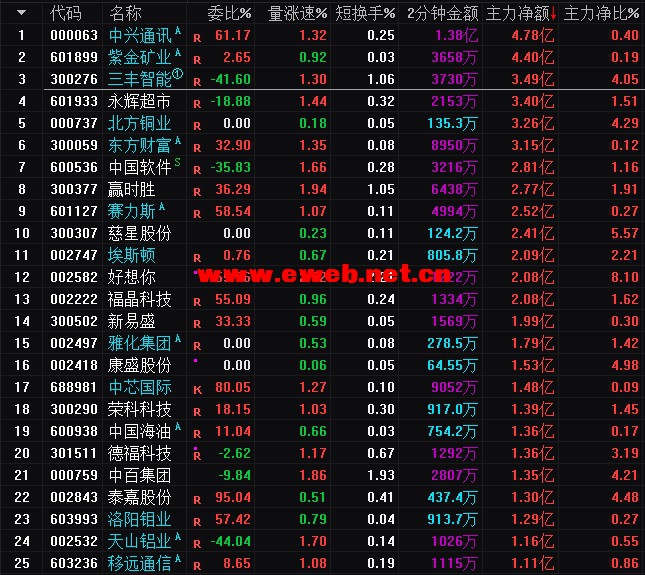Sort by the 委比% column header
The height and width of the screenshot is (575, 645).
pos(229,14)
